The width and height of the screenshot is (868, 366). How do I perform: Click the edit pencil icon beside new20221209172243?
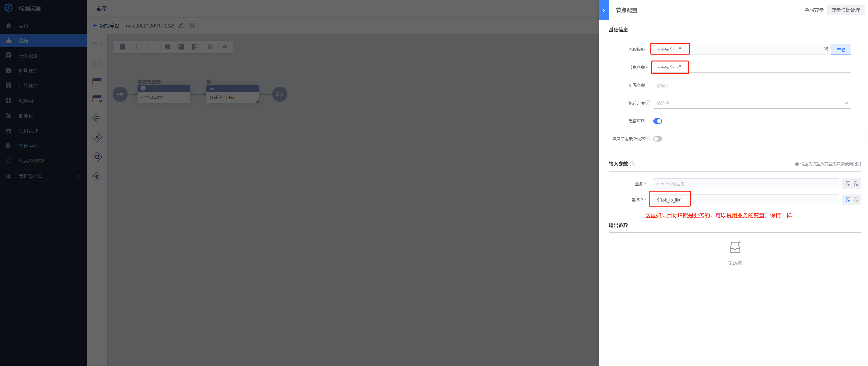(181, 25)
